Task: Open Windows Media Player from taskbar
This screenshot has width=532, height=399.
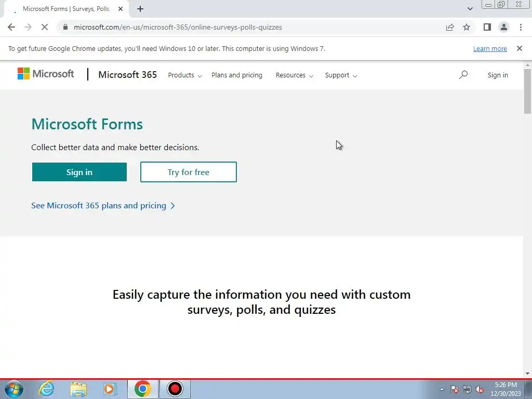Action: click(110, 389)
